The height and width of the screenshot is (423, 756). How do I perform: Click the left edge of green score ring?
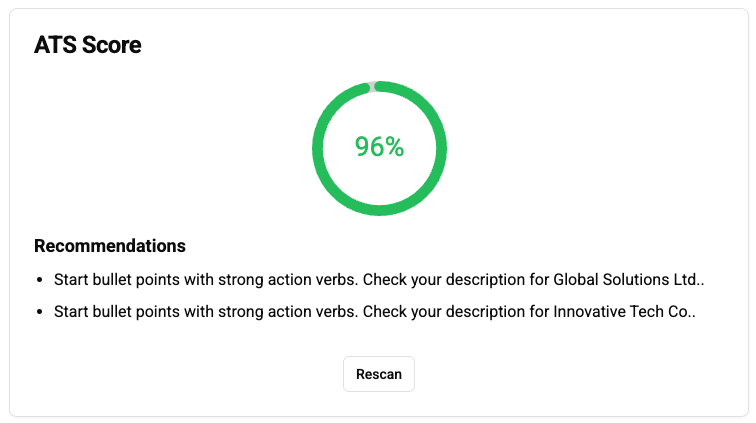(318, 148)
